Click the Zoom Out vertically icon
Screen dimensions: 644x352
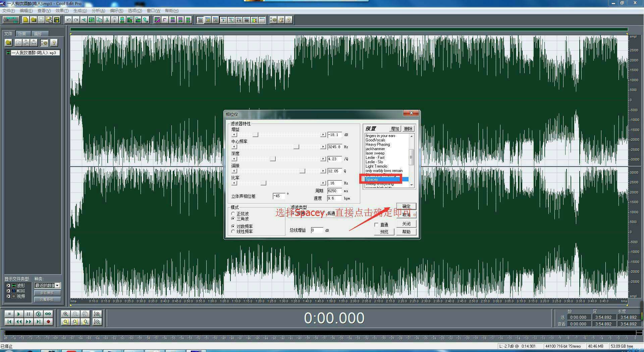97,322
